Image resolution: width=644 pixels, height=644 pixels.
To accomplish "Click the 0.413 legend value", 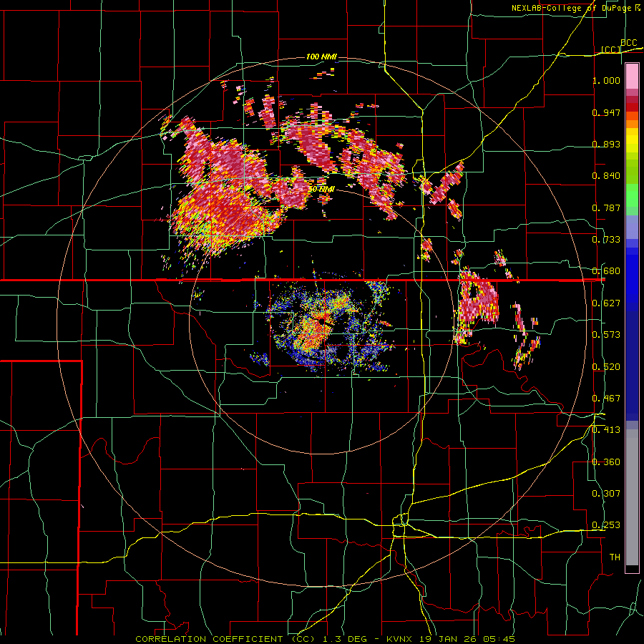I will (606, 430).
